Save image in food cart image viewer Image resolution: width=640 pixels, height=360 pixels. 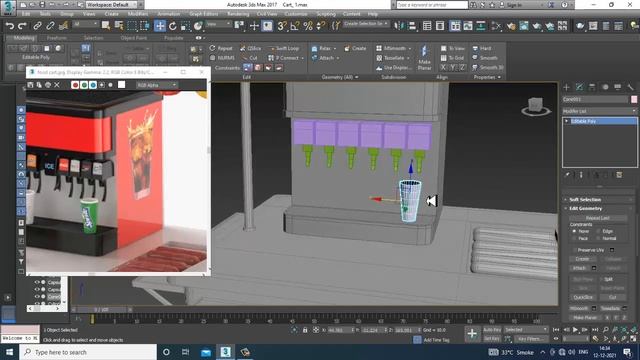(30, 85)
